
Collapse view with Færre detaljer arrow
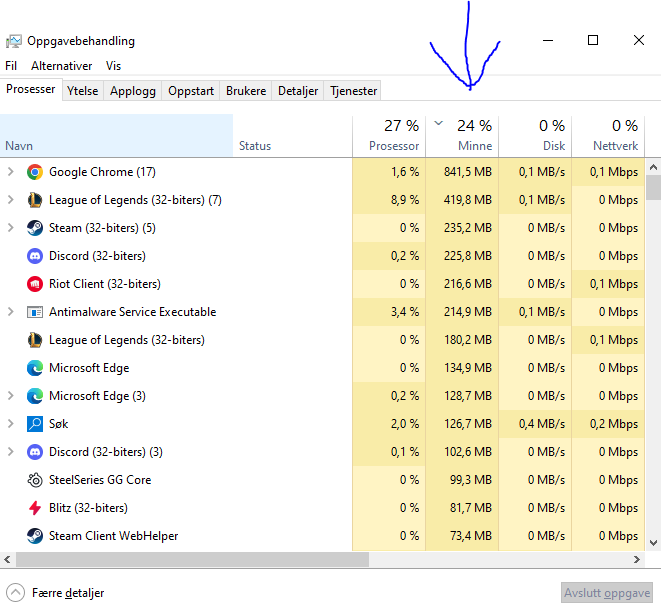click(16, 593)
